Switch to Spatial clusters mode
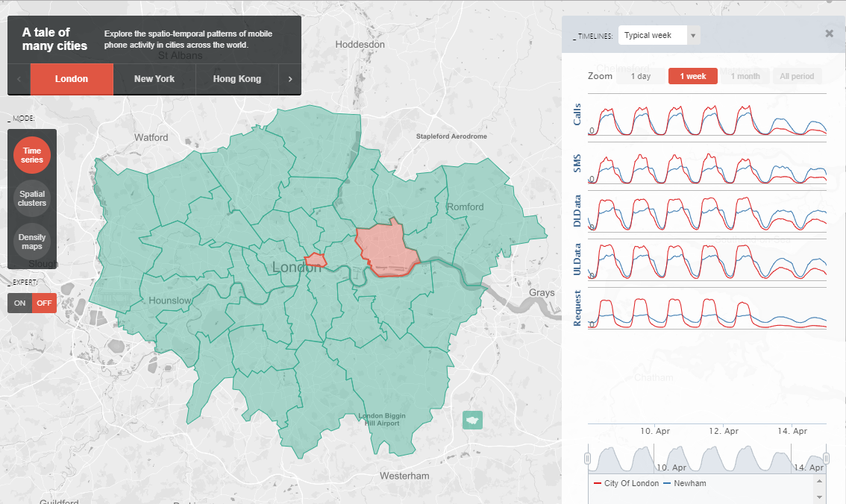 click(32, 198)
